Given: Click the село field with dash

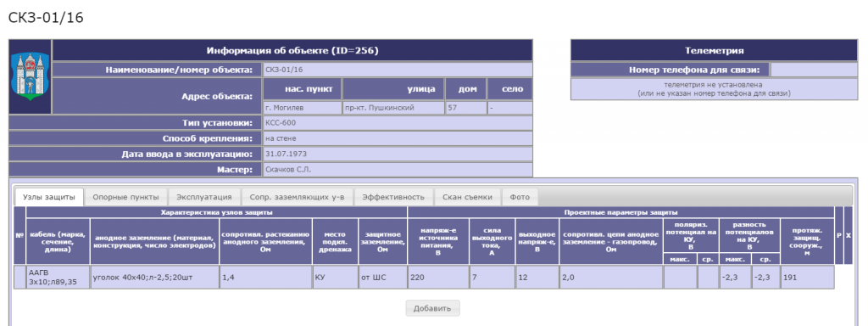Looking at the screenshot, I should tap(509, 108).
